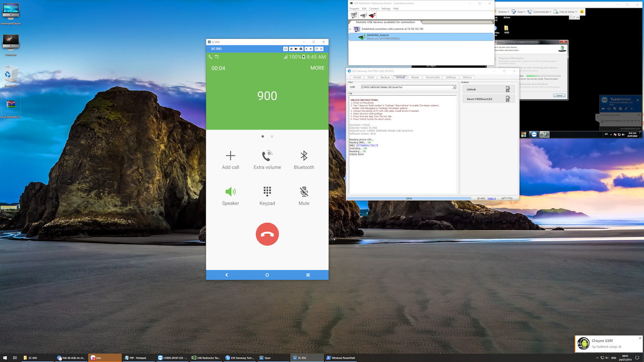The height and width of the screenshot is (362, 644).
Task: Open TeamViewer Actions dropdown menu
Action: tap(503, 12)
